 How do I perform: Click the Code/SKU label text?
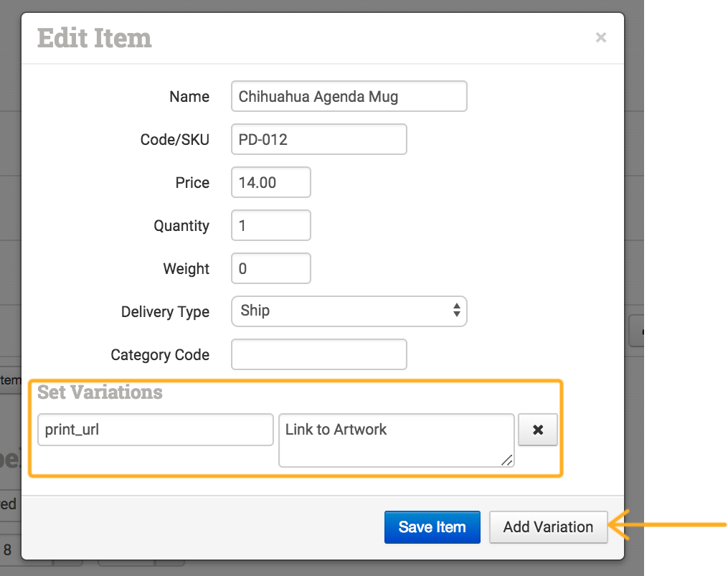[174, 140]
